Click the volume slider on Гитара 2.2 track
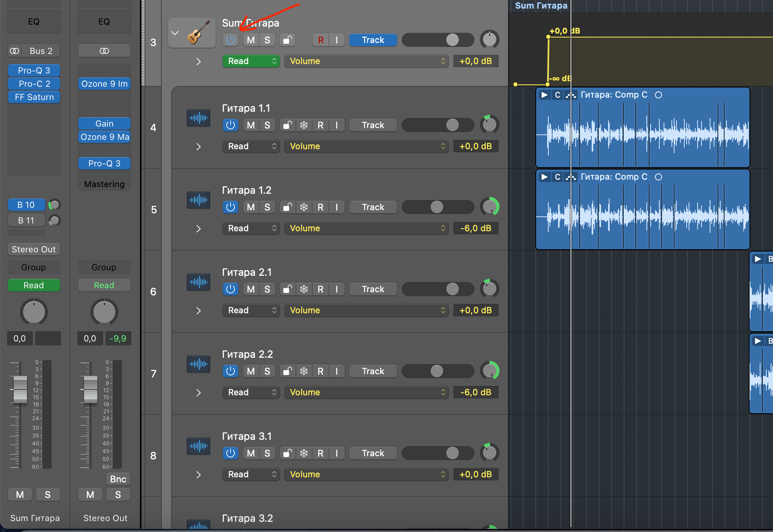This screenshot has height=532, width=773. (437, 371)
